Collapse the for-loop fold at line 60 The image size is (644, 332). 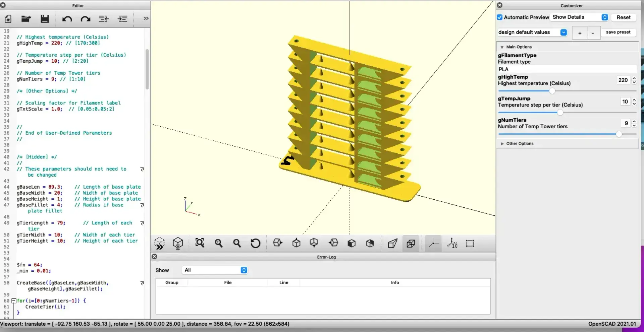[x=14, y=301]
